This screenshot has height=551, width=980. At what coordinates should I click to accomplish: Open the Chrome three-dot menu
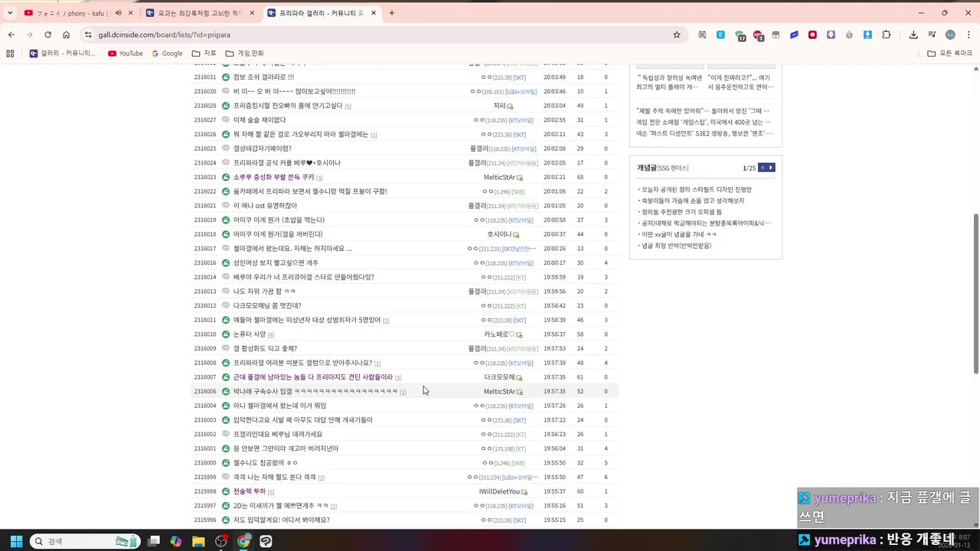click(968, 34)
